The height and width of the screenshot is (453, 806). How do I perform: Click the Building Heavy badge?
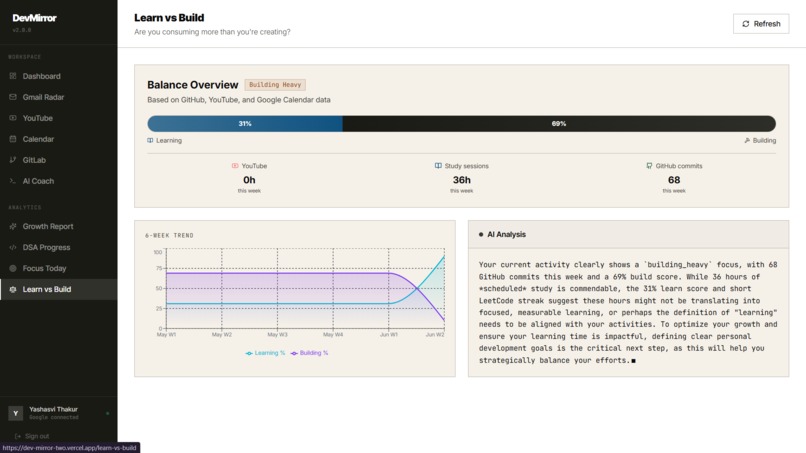tap(275, 85)
